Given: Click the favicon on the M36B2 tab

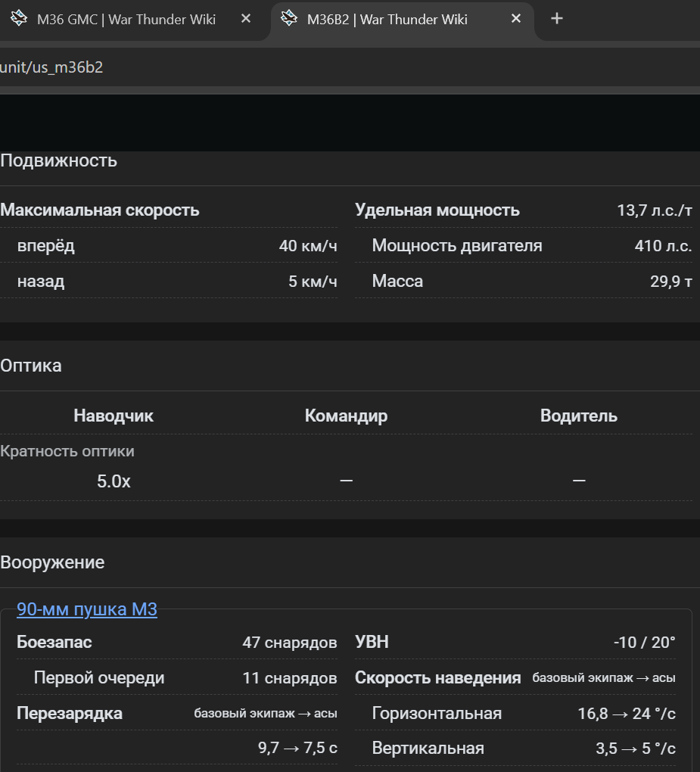Looking at the screenshot, I should (x=288, y=19).
